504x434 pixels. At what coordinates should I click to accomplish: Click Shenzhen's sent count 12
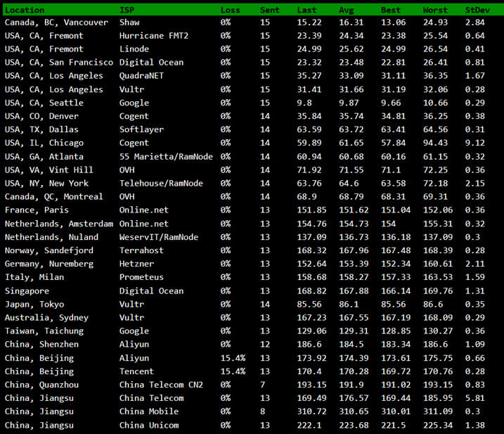coord(265,345)
